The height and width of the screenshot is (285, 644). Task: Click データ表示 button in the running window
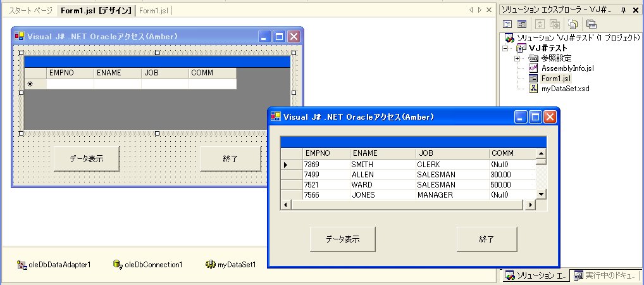(342, 239)
